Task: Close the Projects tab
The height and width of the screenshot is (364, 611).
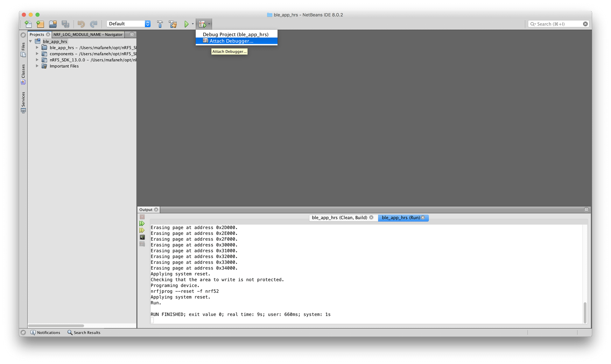Action: [48, 34]
